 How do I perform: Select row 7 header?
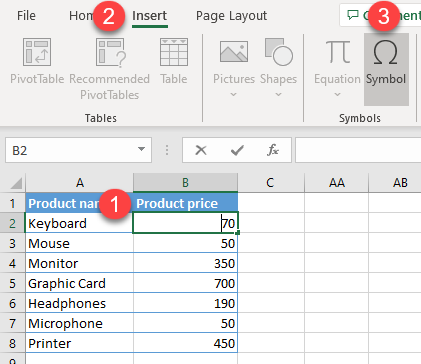13,323
